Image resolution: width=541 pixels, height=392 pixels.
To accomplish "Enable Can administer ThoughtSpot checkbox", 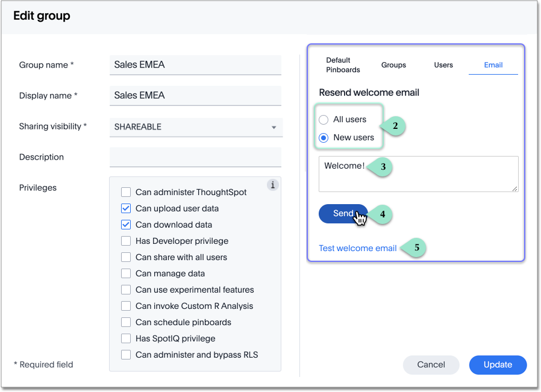I will point(126,192).
